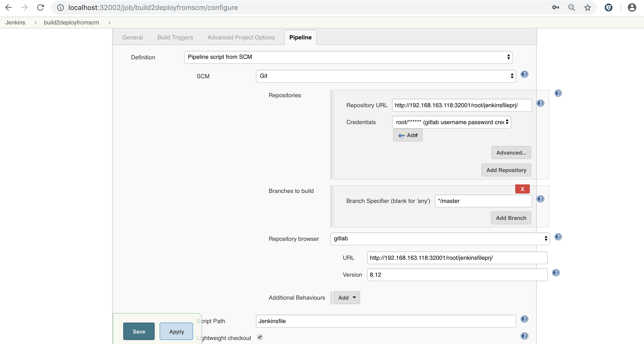Image resolution: width=644 pixels, height=344 pixels.
Task: Click help icon next to Version field
Action: click(555, 273)
